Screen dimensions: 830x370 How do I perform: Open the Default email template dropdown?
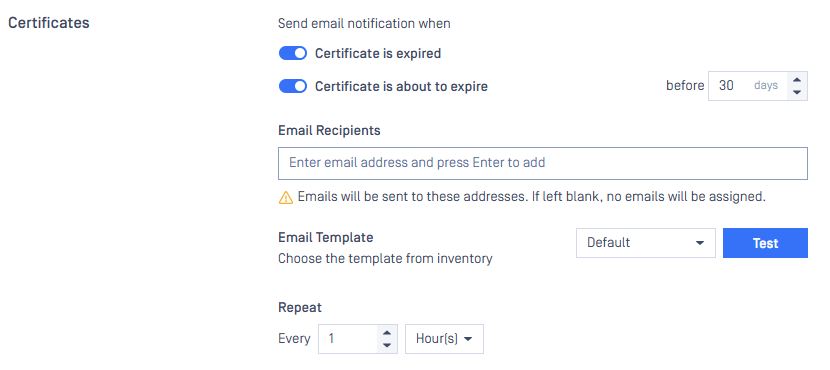pyautogui.click(x=645, y=243)
